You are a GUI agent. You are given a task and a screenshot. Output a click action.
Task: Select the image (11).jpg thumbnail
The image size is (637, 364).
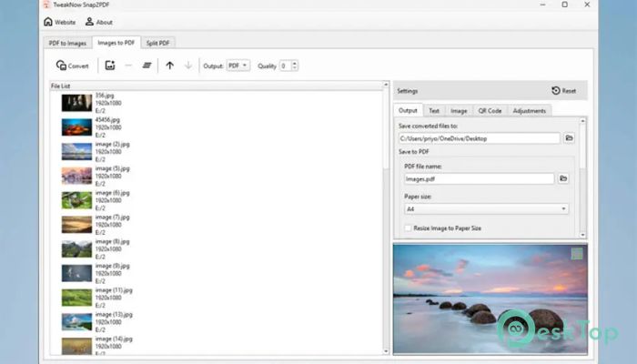click(76, 298)
